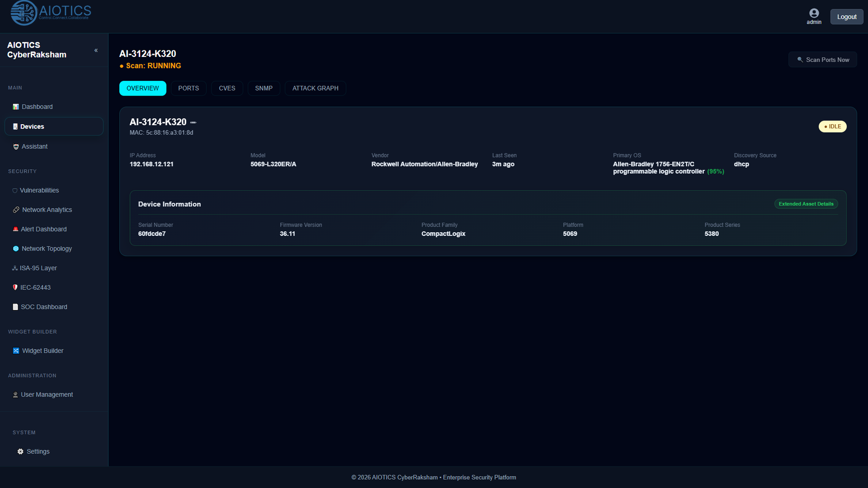
Task: Click the SOC Dashboard document icon
Action: tap(15, 307)
